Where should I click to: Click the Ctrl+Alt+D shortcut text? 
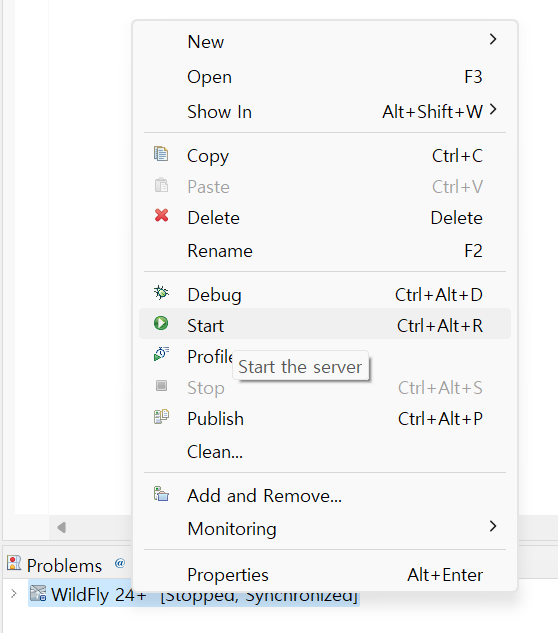(x=438, y=295)
